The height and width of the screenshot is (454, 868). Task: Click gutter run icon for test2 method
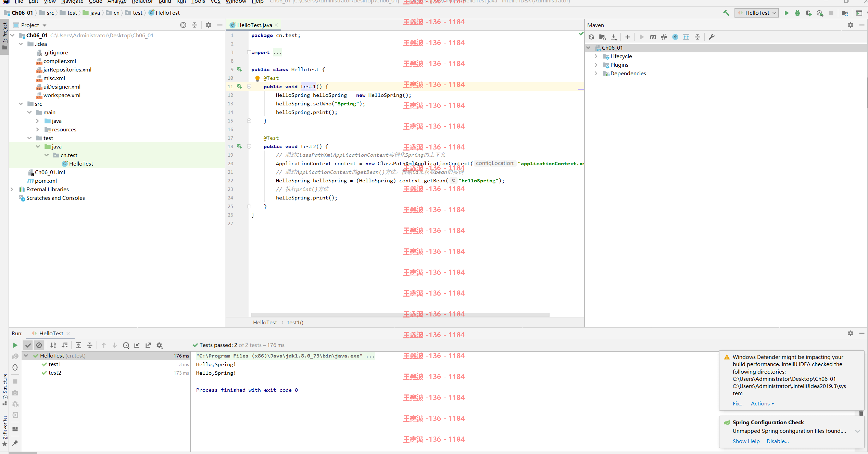tap(239, 146)
